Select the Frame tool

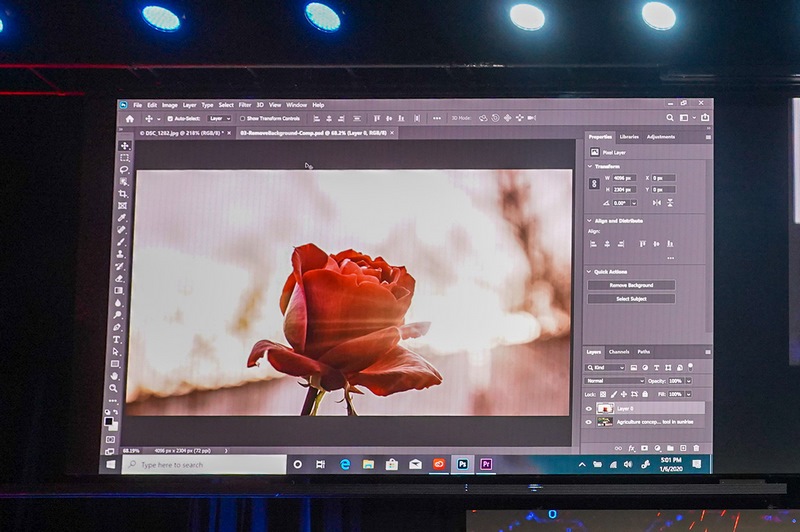(x=122, y=206)
